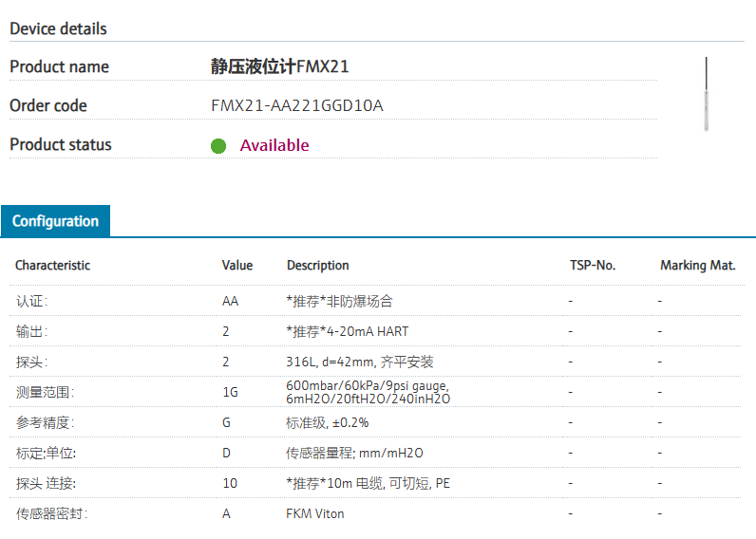
Task: Click the green Available status dot
Action: tap(218, 146)
